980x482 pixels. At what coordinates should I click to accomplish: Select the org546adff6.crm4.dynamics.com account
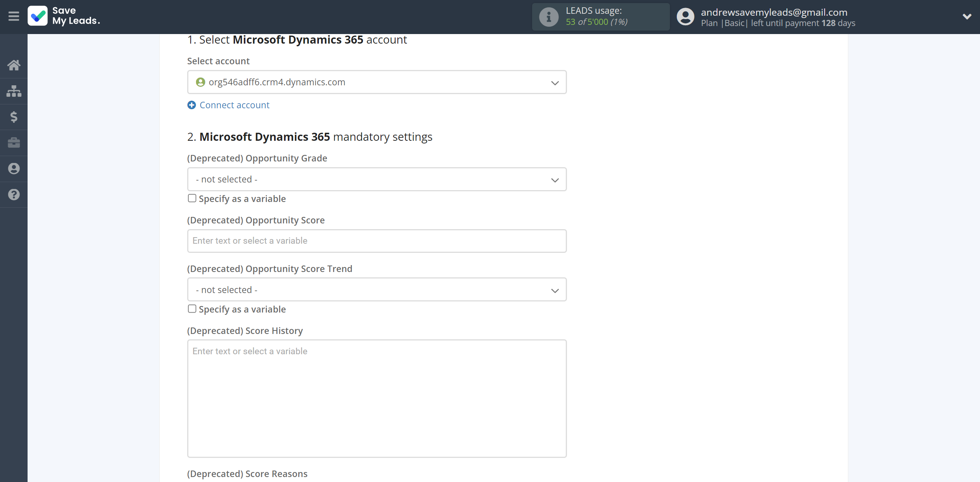[377, 82]
